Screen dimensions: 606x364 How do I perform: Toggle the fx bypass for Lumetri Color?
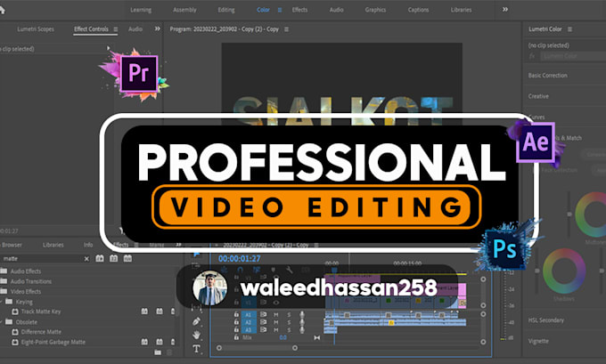pos(532,56)
